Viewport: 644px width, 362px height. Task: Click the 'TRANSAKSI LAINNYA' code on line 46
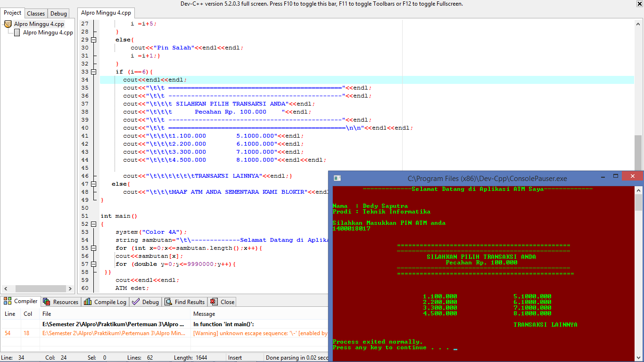point(208,176)
